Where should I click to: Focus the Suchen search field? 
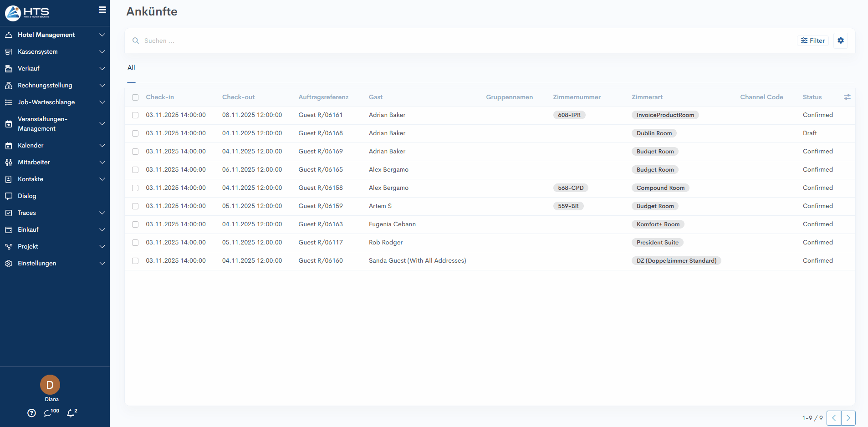tap(319, 41)
